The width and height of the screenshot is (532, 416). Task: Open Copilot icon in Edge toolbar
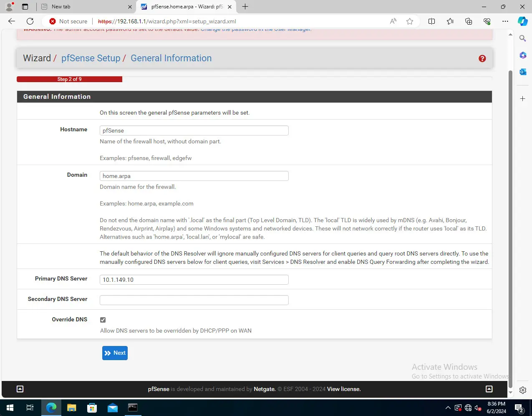pos(522,21)
